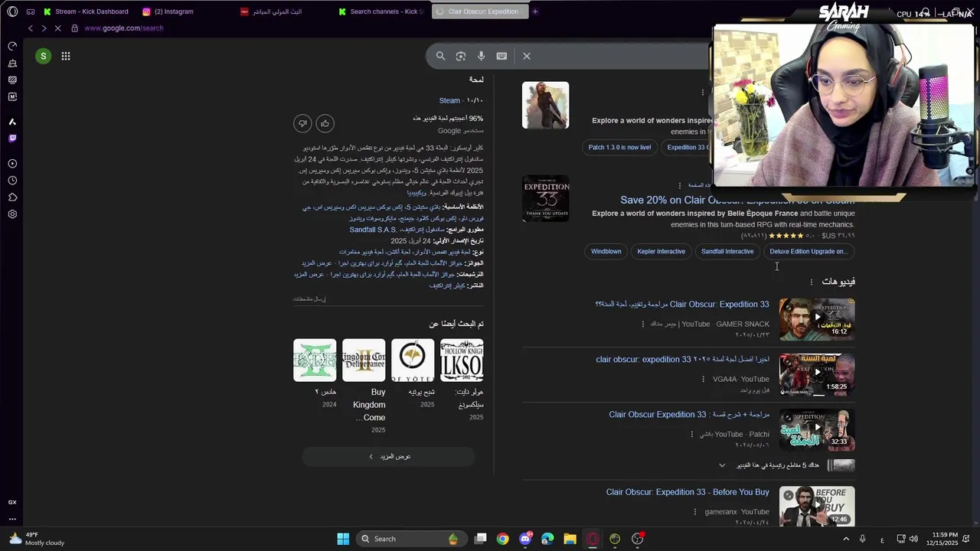Open File Explorer from the taskbar
The height and width of the screenshot is (551, 980).
click(x=570, y=539)
